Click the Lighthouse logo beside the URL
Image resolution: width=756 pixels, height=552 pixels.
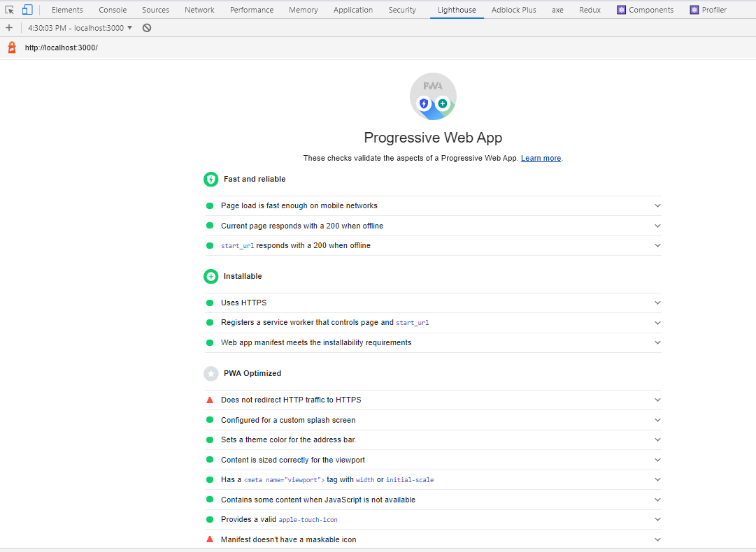pyautogui.click(x=12, y=48)
